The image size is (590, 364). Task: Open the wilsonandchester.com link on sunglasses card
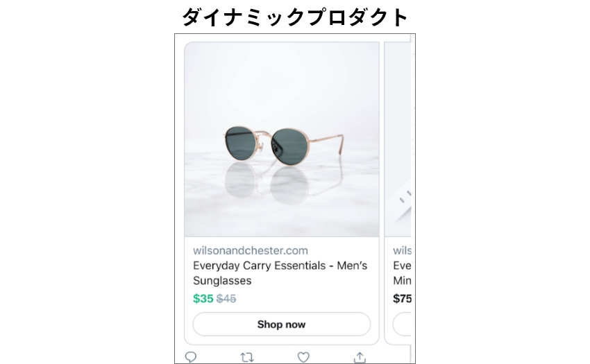click(x=250, y=250)
